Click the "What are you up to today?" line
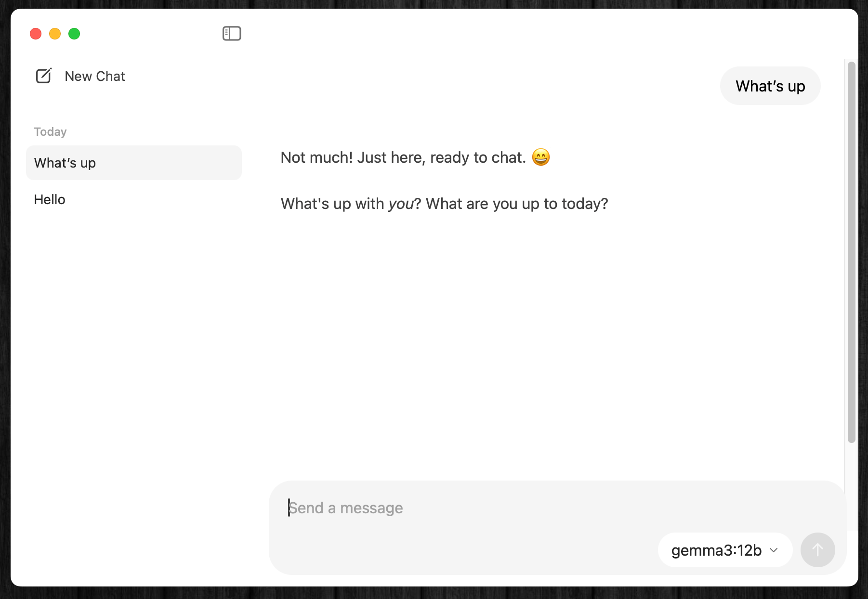Viewport: 868px width, 599px height. click(x=516, y=204)
